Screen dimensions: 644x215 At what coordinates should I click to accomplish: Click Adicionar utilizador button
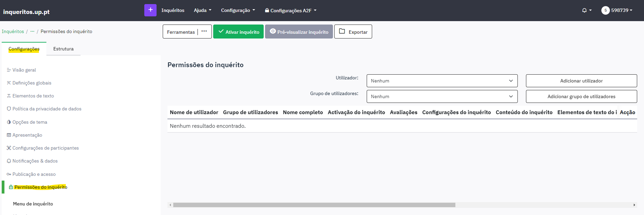581,81
